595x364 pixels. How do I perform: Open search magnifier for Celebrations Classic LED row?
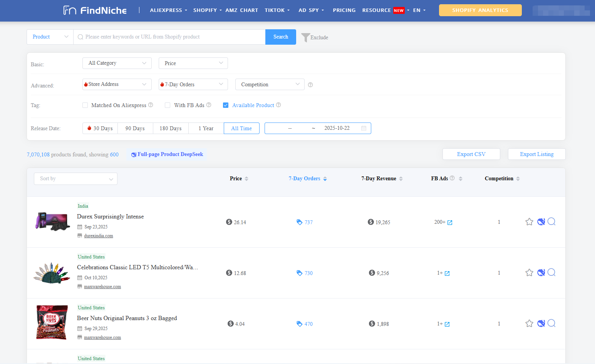(x=551, y=272)
